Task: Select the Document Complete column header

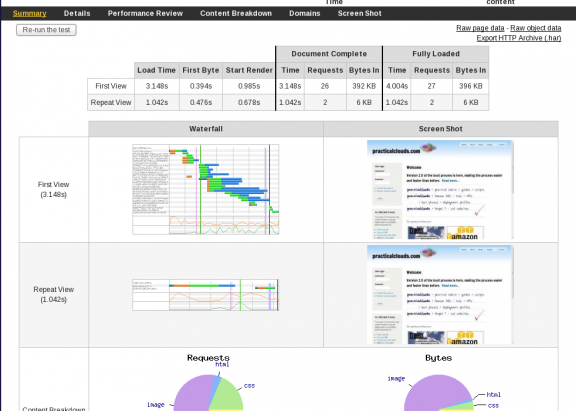Action: (x=329, y=54)
